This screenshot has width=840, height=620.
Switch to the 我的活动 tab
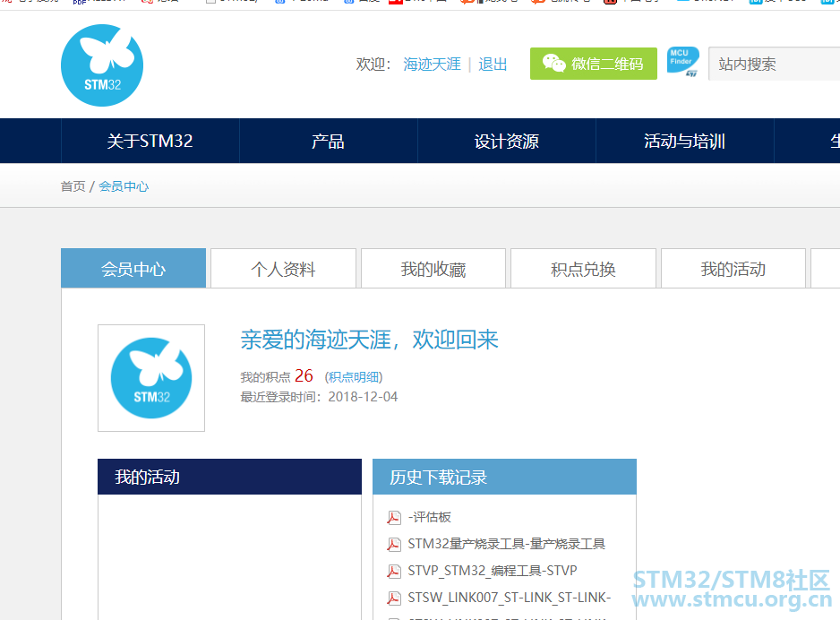click(x=733, y=269)
